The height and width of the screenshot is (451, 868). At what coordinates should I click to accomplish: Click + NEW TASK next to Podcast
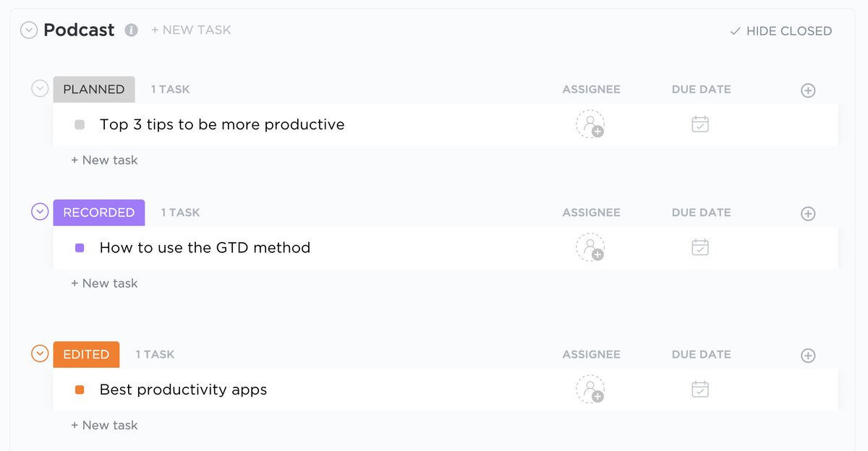pos(191,30)
